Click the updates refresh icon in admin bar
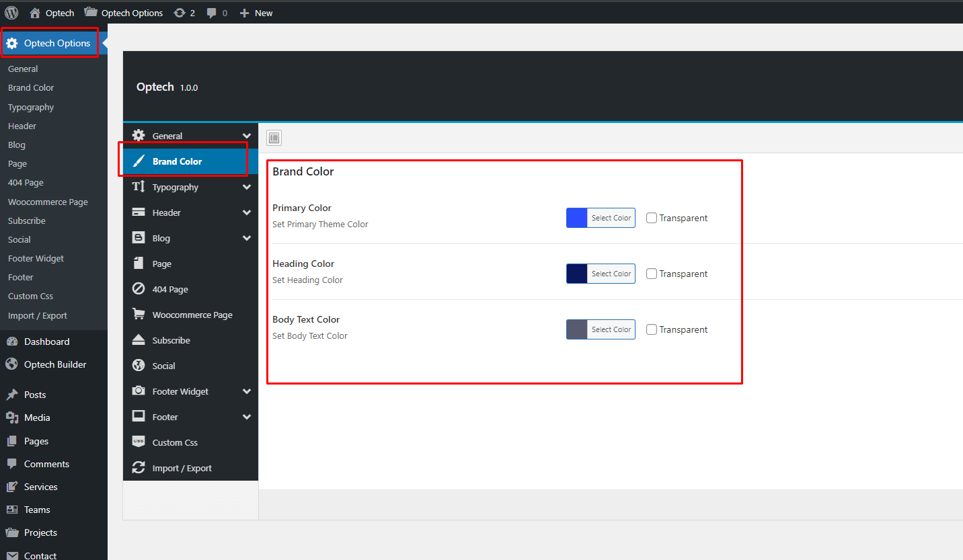963x560 pixels. tap(180, 13)
